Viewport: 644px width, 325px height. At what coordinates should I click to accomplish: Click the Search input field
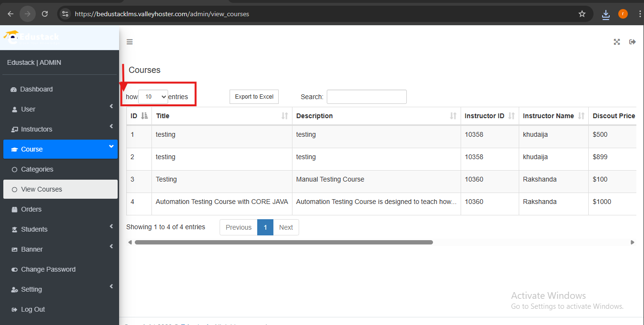point(367,97)
